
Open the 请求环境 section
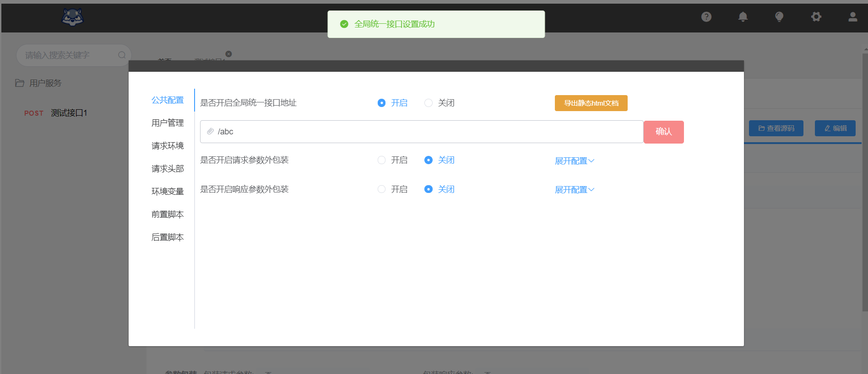168,146
